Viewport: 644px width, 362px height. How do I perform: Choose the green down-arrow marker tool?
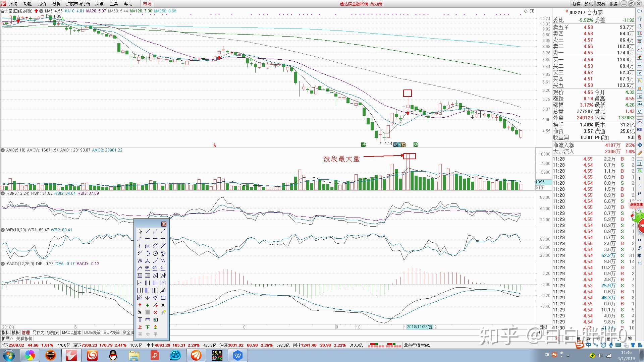148,305
